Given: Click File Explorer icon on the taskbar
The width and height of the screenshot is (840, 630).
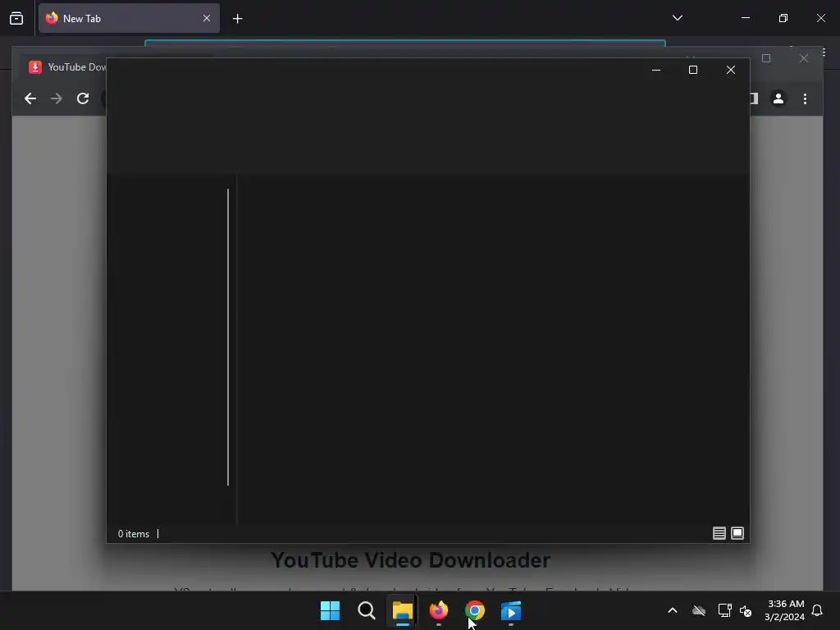Looking at the screenshot, I should coord(402,610).
